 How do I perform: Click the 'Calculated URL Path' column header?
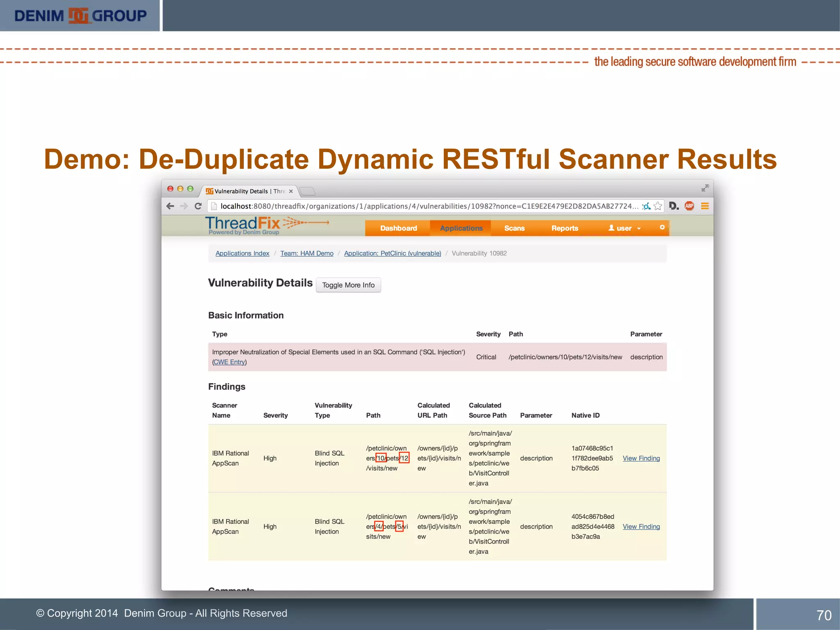coord(434,410)
